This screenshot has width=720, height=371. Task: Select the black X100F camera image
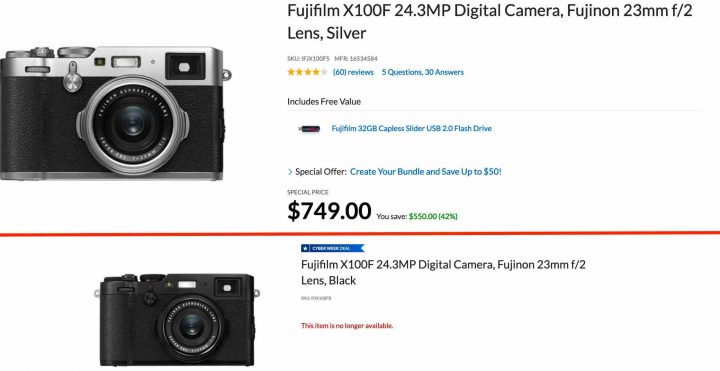coord(177,320)
